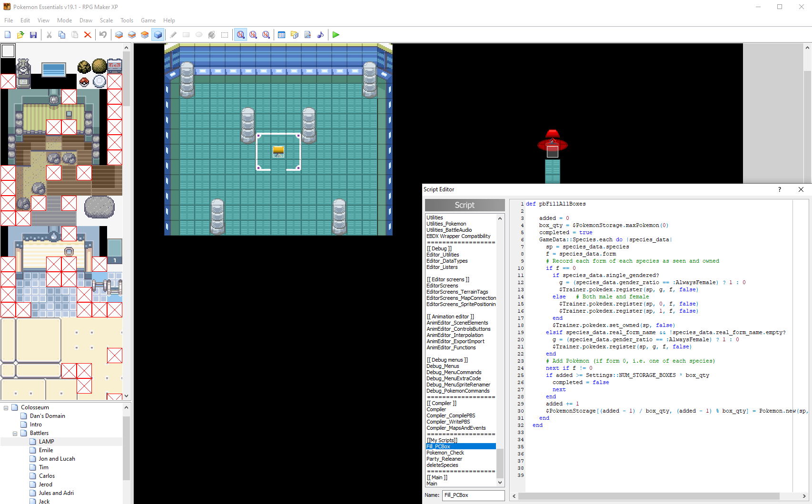Image resolution: width=812 pixels, height=504 pixels.
Task: Set map zoom to 1/2 scale
Action: point(253,35)
